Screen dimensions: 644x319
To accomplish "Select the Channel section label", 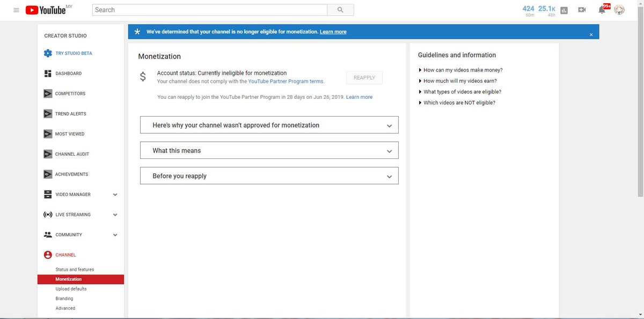I will pos(65,255).
